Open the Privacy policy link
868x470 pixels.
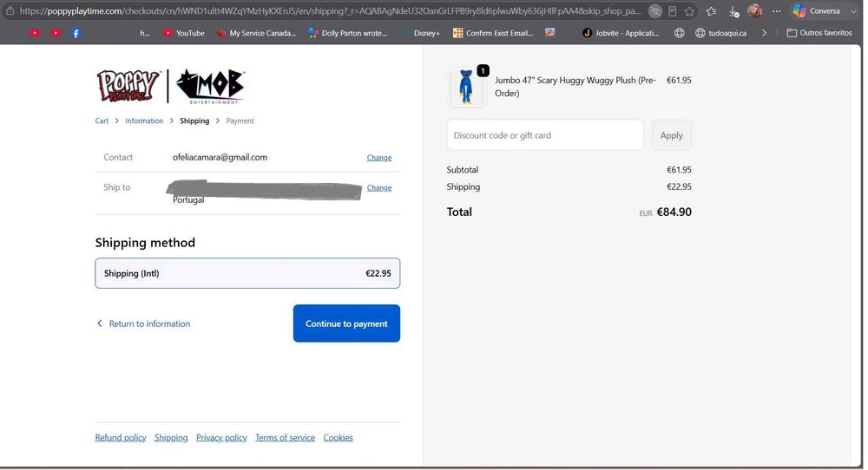click(221, 437)
